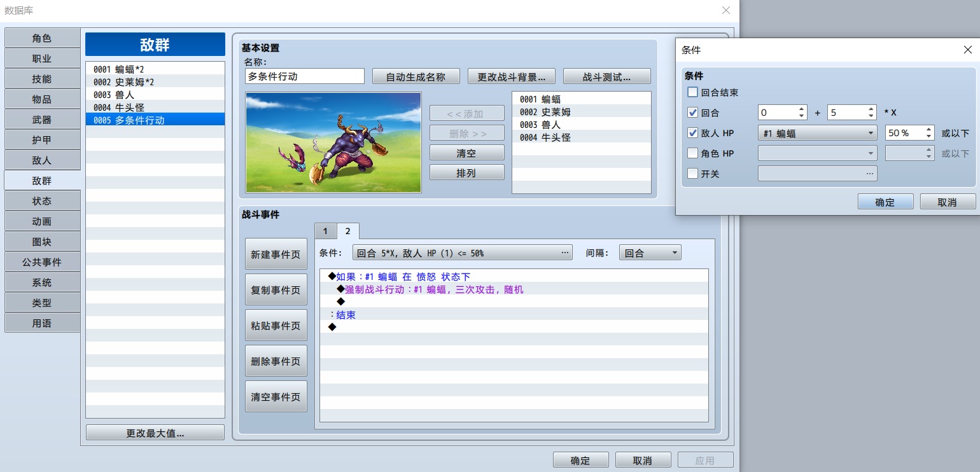Open the 状态 database tab

[x=42, y=201]
